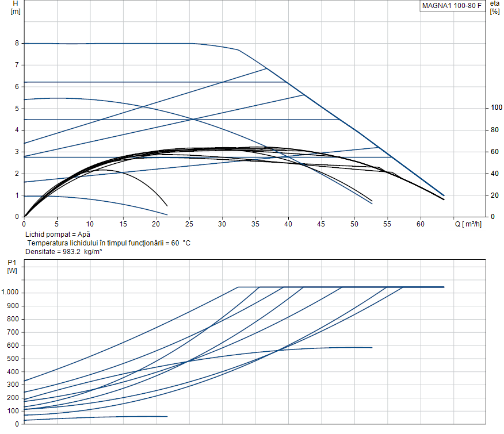504x434 pixels.
Task: Click the 30 tick on flow axis
Action: pyautogui.click(x=222, y=224)
